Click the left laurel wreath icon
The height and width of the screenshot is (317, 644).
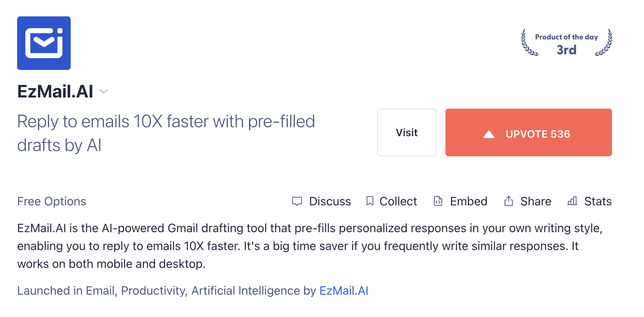click(x=528, y=43)
